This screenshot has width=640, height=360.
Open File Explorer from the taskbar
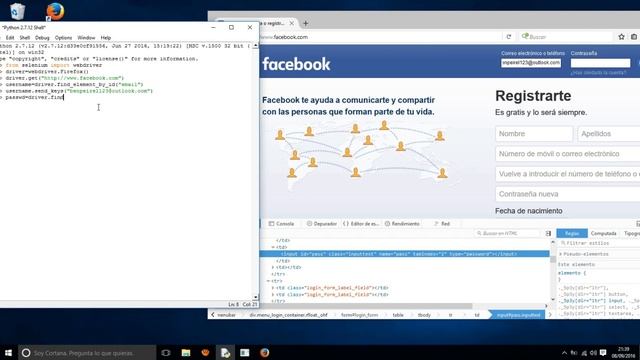186,353
